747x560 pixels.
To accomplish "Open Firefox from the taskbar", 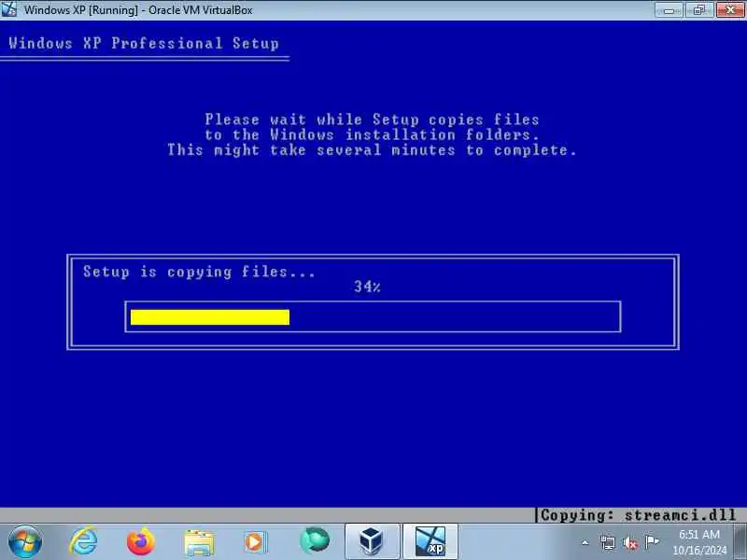I will (141, 541).
